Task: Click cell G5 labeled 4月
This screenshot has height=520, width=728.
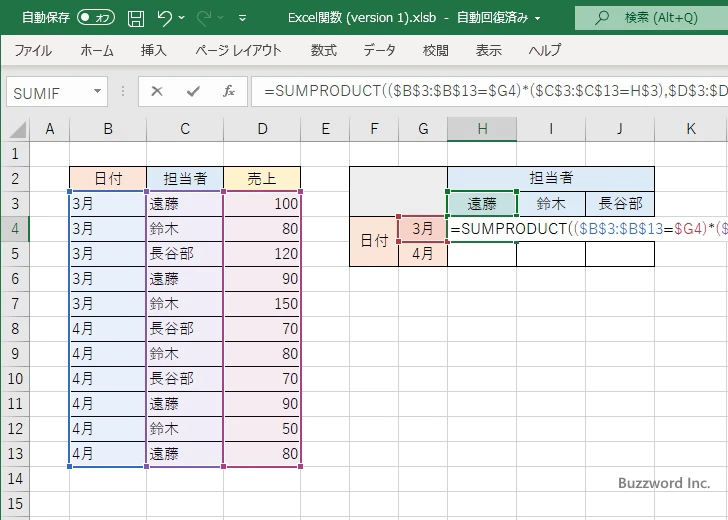Action: [x=422, y=254]
